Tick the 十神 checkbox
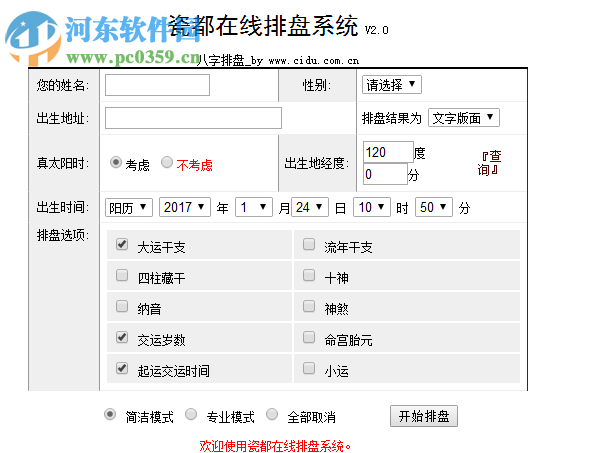Image resolution: width=611 pixels, height=453 pixels. pyautogui.click(x=309, y=275)
